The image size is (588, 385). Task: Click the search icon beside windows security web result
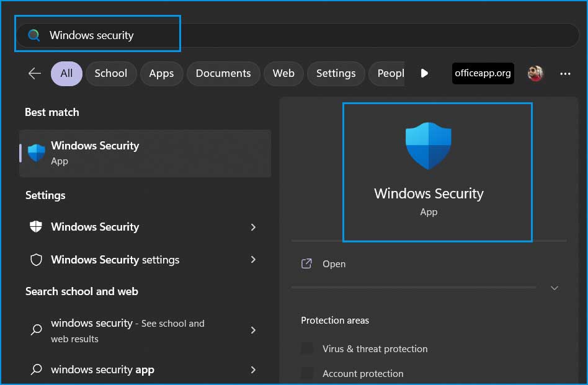(x=37, y=330)
